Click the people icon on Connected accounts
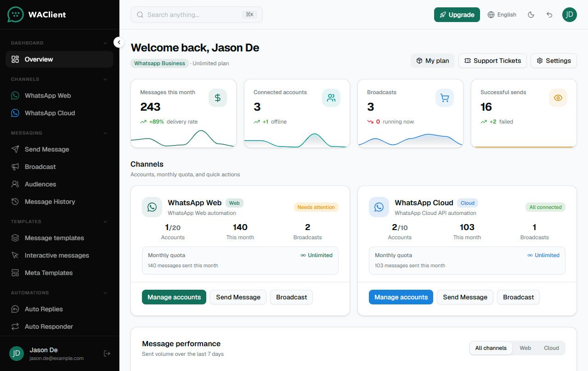Viewport: 588px width, 371px height. click(x=331, y=98)
